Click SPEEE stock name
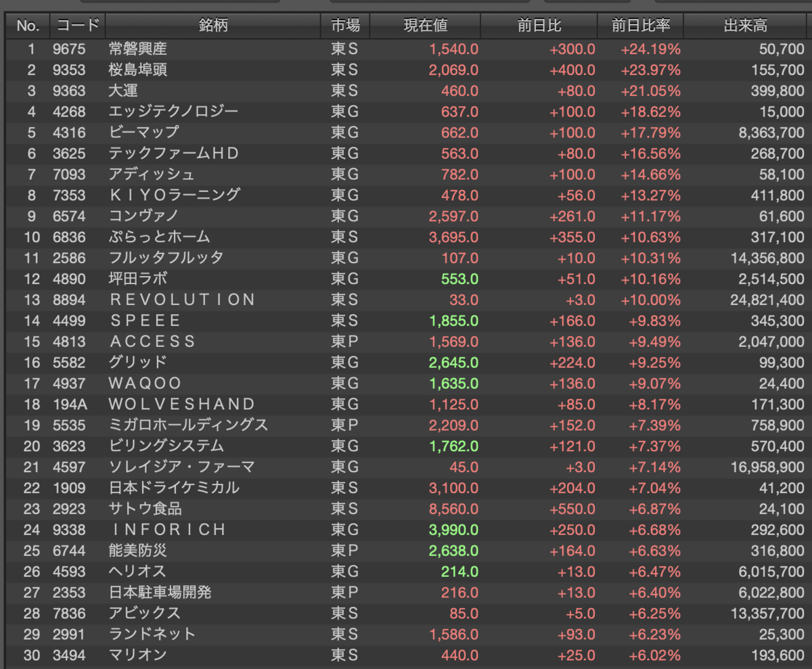 point(145,321)
